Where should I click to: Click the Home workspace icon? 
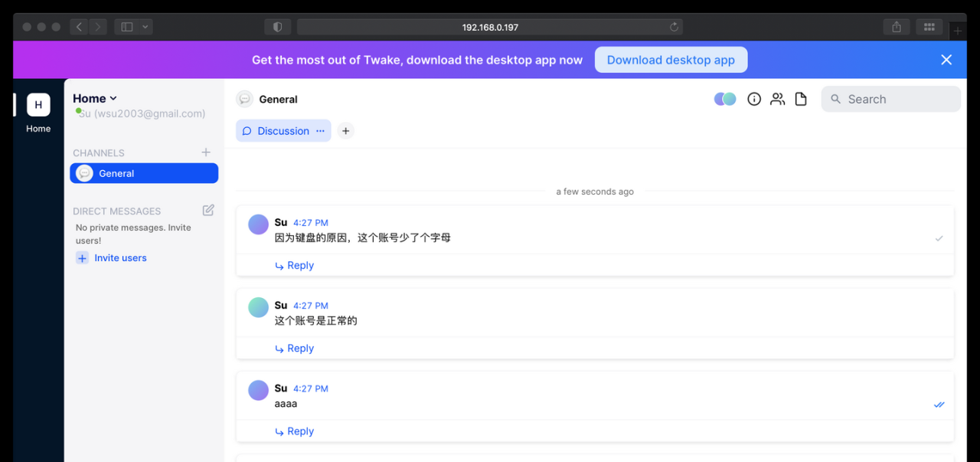38,105
